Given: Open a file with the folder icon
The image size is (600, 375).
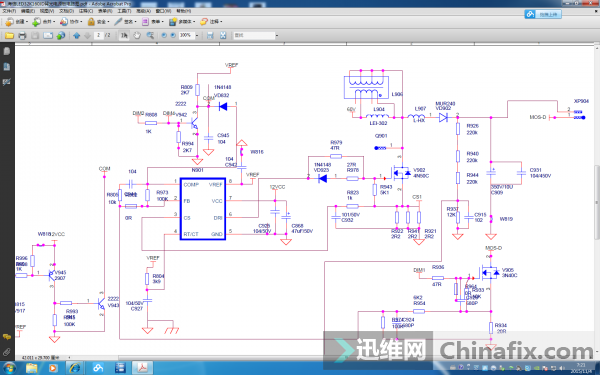Looking at the screenshot, I should coord(9,35).
